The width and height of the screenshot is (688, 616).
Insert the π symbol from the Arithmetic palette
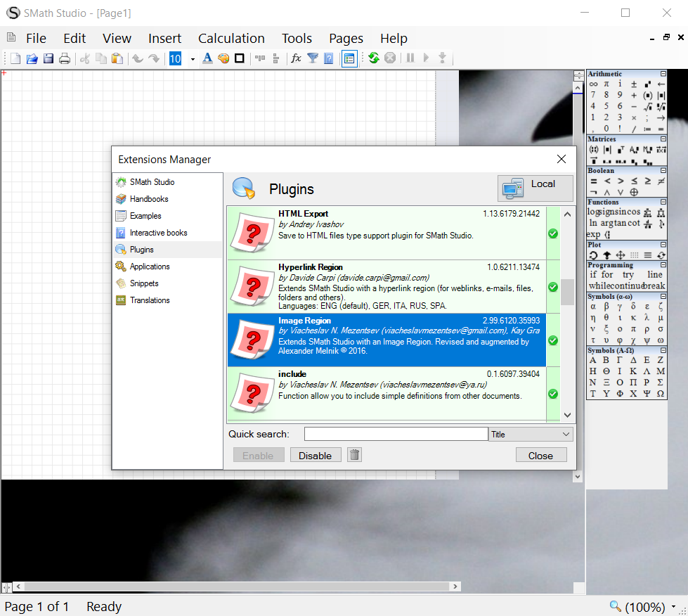coord(606,84)
